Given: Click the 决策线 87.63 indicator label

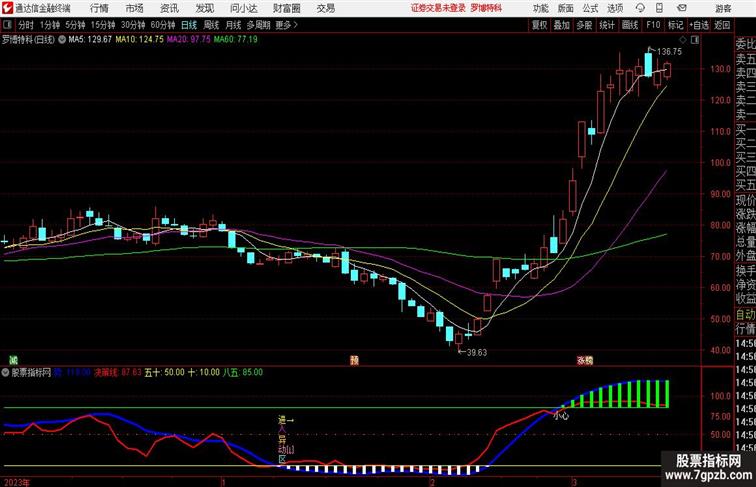Looking at the screenshot, I should click(x=118, y=372).
